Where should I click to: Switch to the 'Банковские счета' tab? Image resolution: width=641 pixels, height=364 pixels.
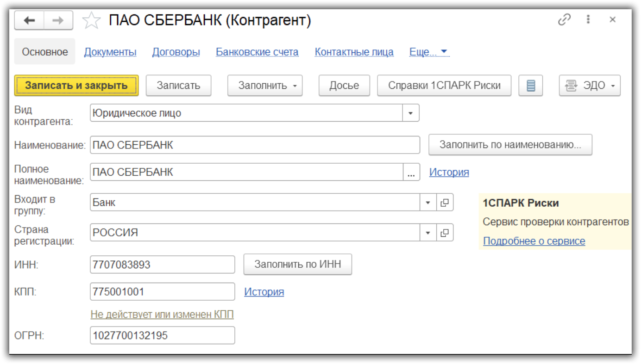pos(257,52)
